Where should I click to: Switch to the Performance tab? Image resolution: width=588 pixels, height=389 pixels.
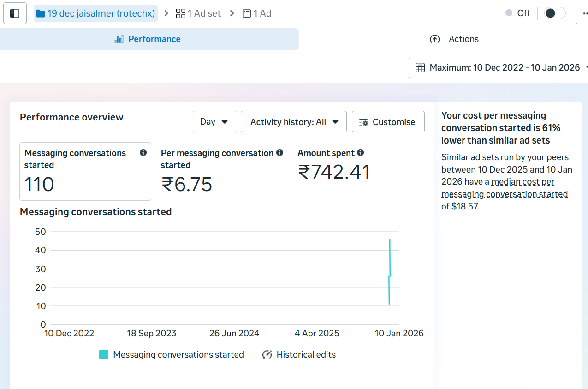tap(149, 39)
